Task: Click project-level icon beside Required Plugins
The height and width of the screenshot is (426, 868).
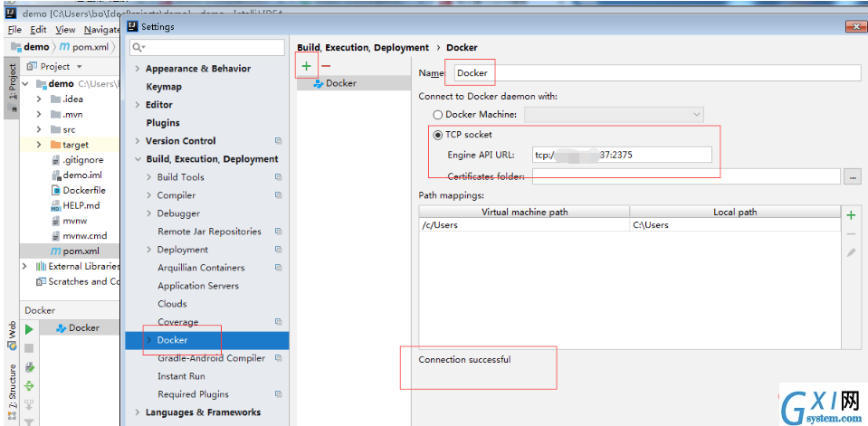Action: coord(279,394)
